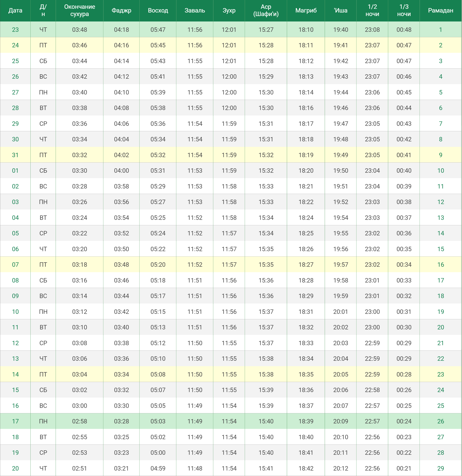
Task: Select date 23 in first row
Action: 15,30
